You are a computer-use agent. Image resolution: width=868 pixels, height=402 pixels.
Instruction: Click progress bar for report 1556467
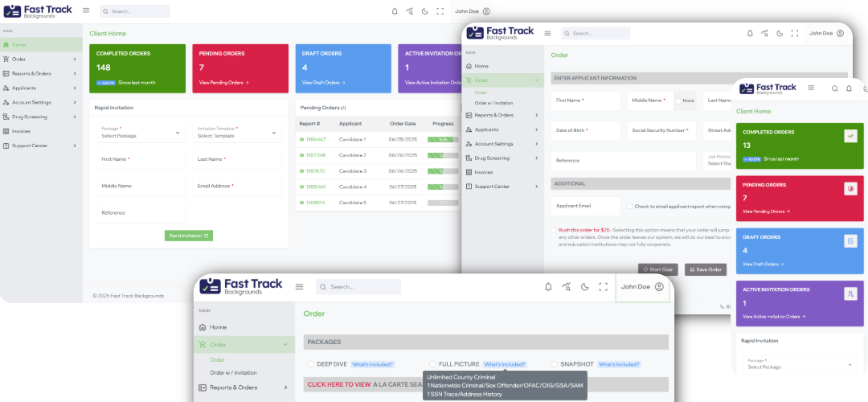(443, 139)
